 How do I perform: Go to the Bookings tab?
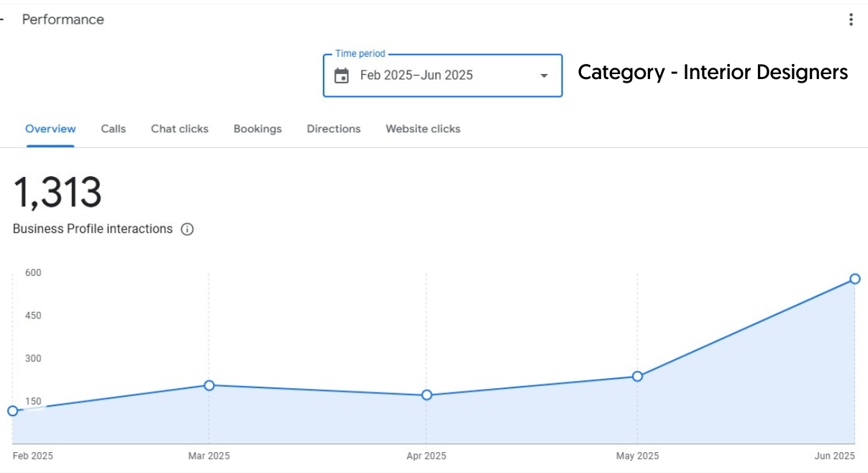coord(257,129)
